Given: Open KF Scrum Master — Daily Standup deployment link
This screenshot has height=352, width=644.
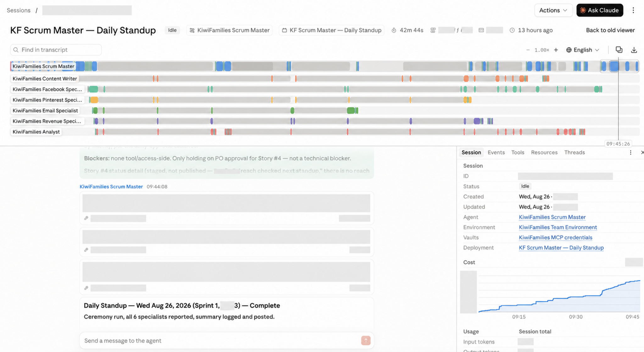Looking at the screenshot, I should (561, 248).
